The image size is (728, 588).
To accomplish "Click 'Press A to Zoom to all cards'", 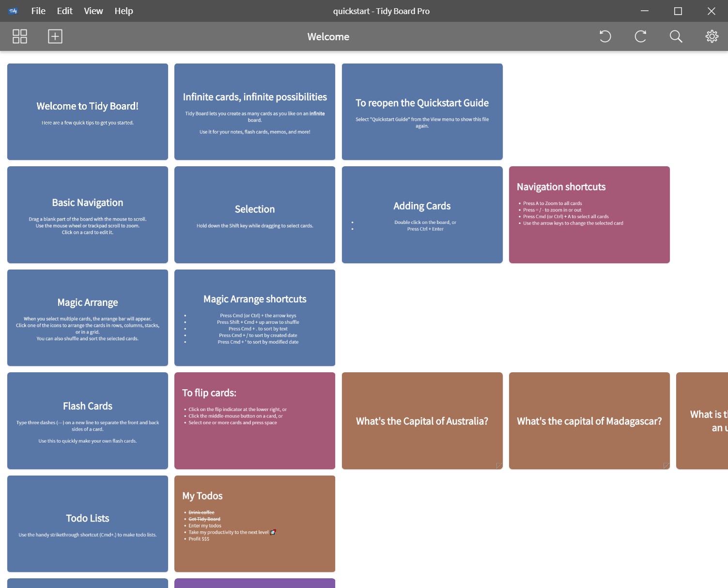I will (x=553, y=204).
